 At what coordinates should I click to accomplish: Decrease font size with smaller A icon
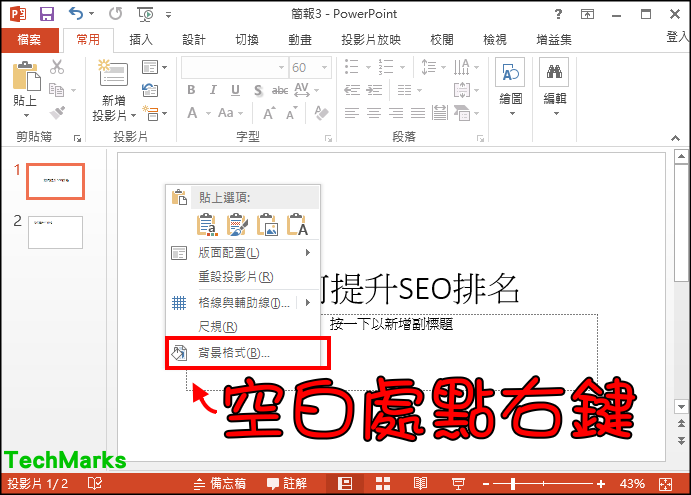tap(291, 114)
